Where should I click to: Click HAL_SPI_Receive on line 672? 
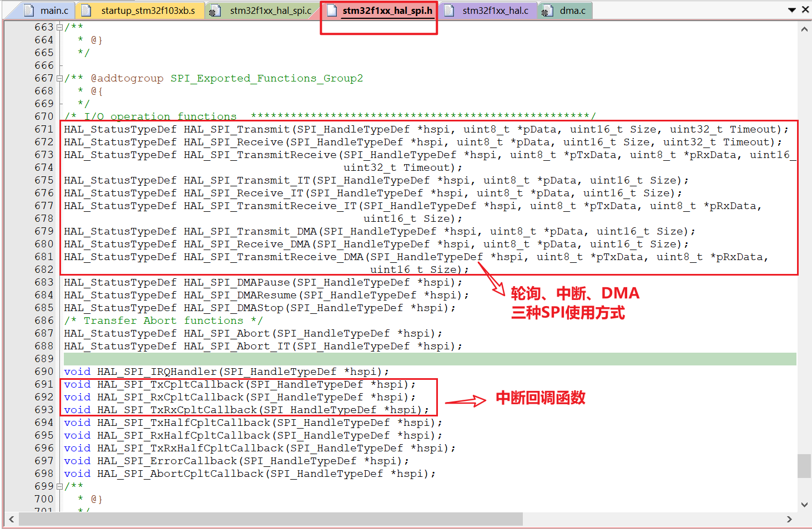pos(234,142)
